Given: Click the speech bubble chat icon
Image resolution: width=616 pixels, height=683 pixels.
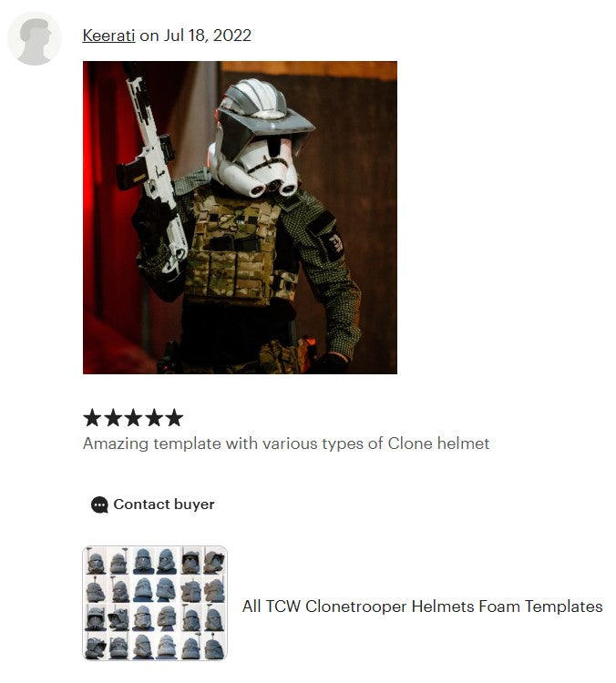Looking at the screenshot, I should 99,505.
